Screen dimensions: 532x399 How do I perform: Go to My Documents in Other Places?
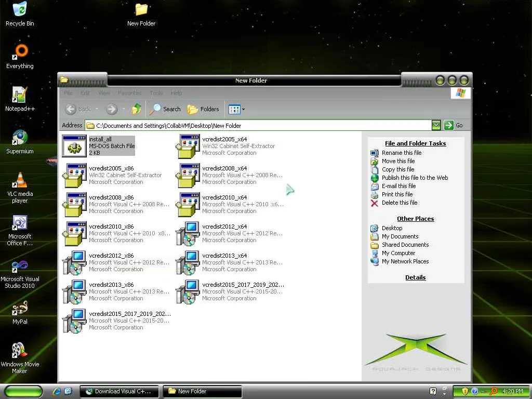pos(400,236)
